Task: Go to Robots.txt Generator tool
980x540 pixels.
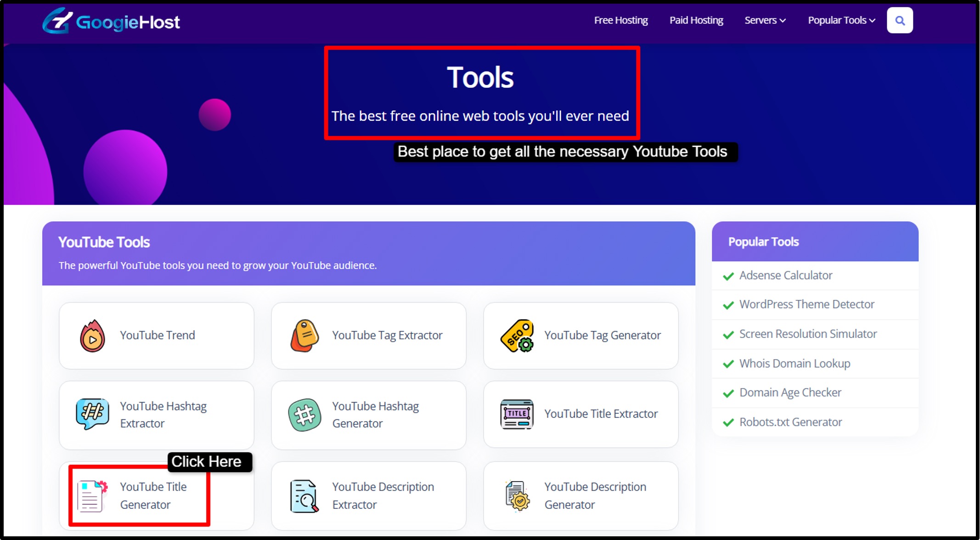Action: pos(790,422)
